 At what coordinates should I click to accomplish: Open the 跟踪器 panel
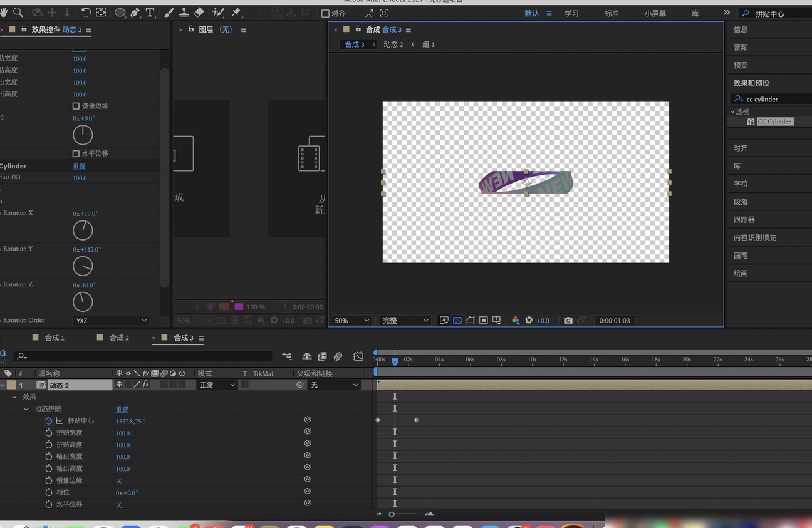(744, 220)
